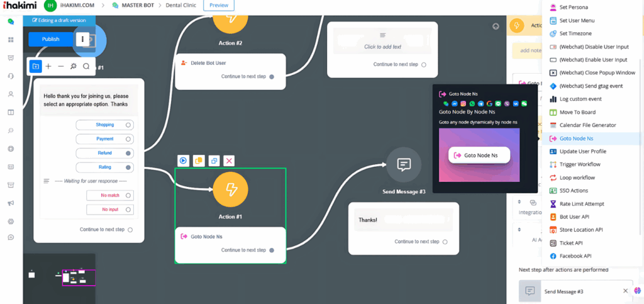Click the auto-arrange magic wand icon
The width and height of the screenshot is (644, 304).
pos(74,66)
